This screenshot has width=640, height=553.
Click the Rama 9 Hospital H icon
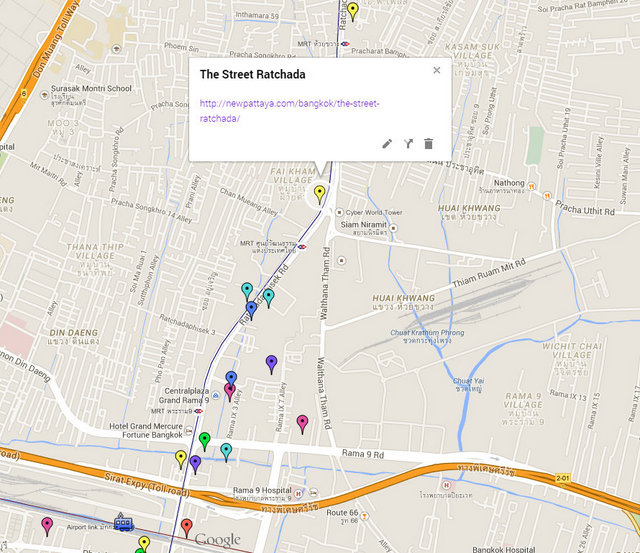pyautogui.click(x=298, y=494)
